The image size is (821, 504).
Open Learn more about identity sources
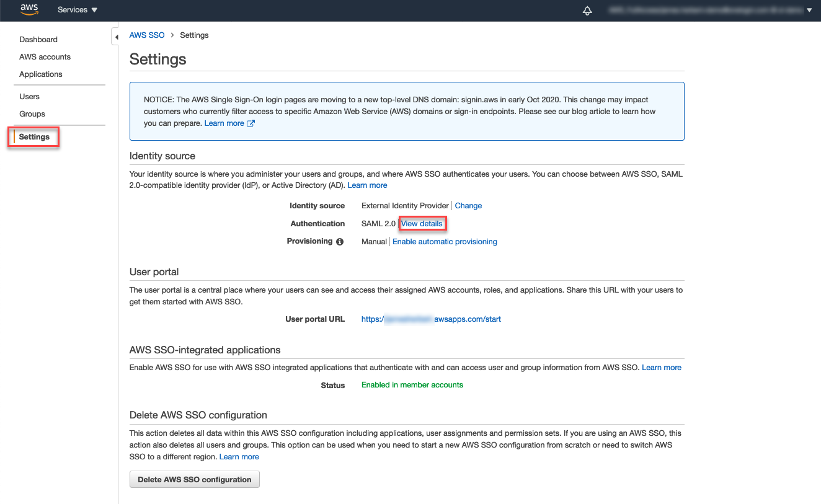pos(367,185)
